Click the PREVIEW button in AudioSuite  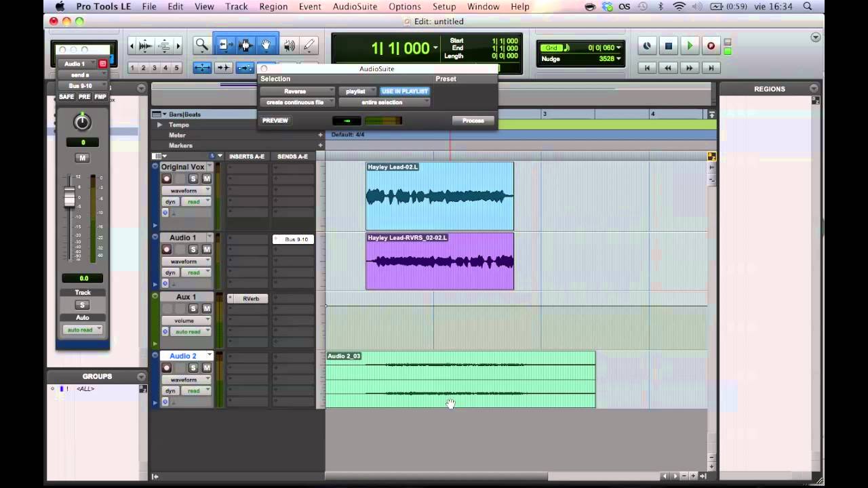coord(275,121)
